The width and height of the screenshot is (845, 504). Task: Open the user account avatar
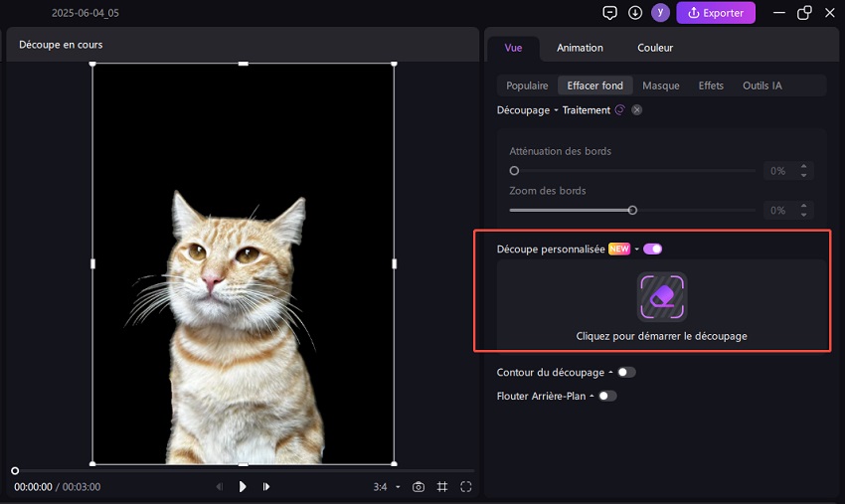660,12
